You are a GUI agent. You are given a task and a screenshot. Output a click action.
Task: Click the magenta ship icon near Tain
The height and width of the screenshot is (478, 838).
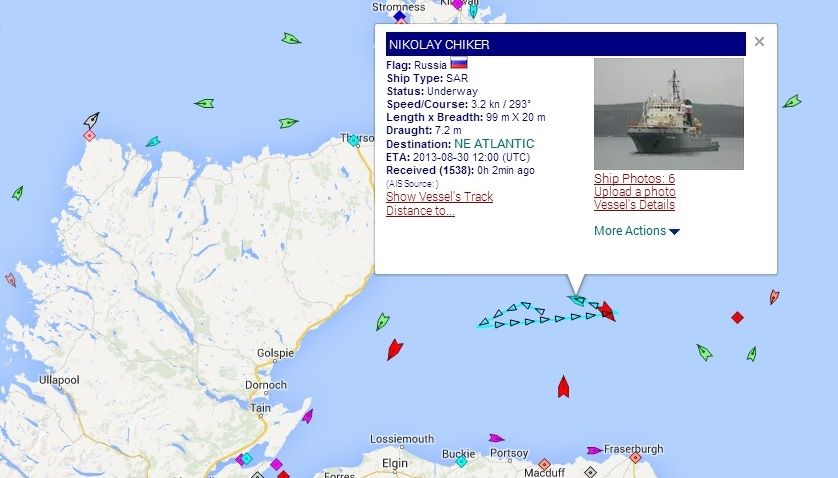307,416
